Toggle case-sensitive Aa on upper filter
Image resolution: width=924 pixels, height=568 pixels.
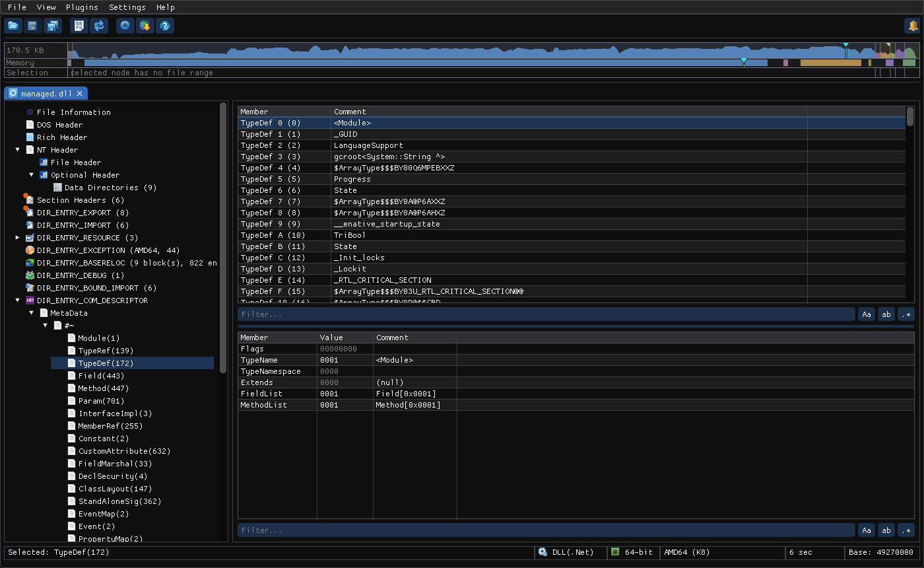point(867,314)
